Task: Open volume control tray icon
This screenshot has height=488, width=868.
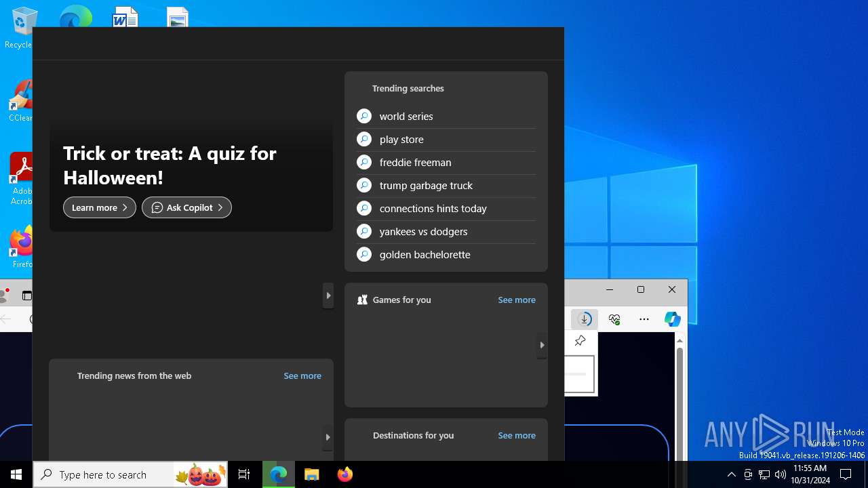Action: [781, 474]
